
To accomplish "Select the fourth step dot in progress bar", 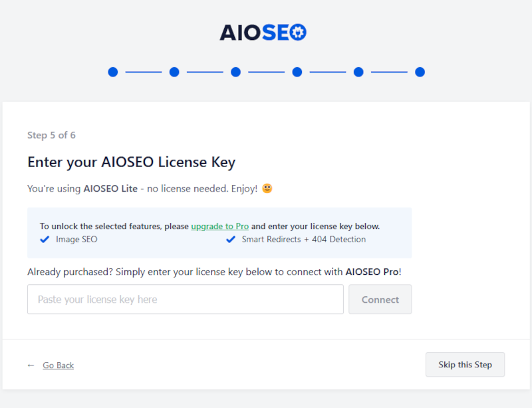I will click(x=297, y=72).
